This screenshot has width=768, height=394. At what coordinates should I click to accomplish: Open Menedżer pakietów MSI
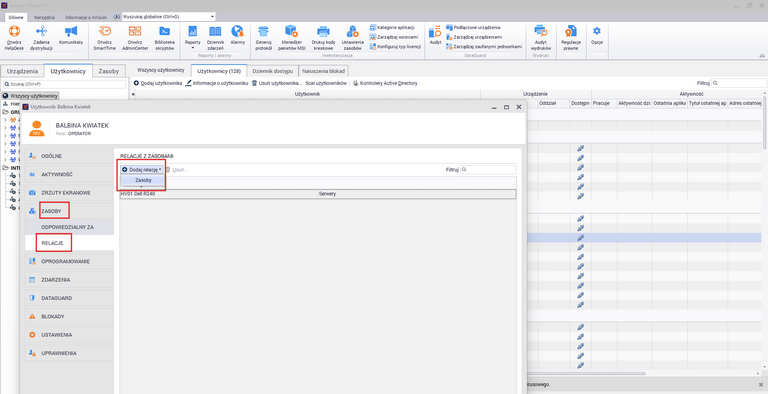tap(291, 38)
